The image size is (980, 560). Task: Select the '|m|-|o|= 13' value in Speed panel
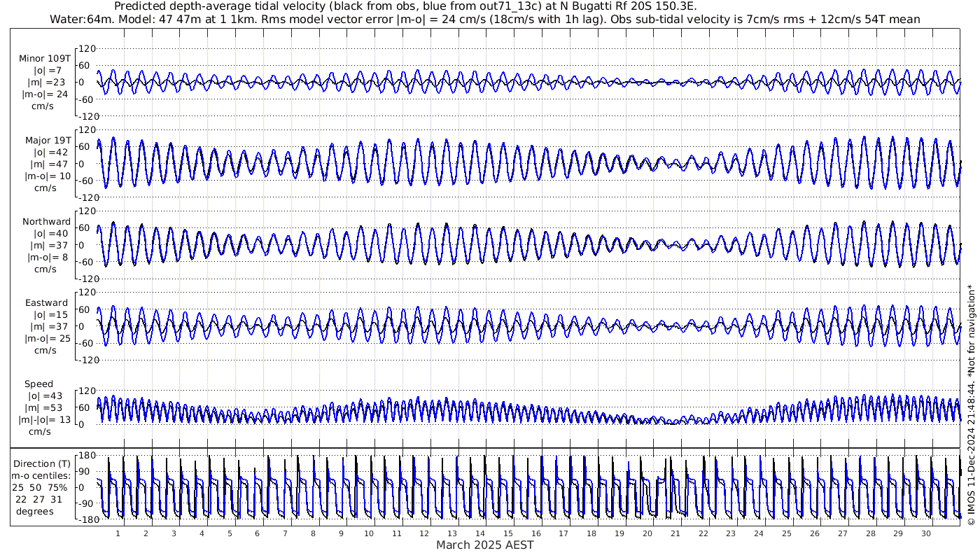pyautogui.click(x=45, y=420)
